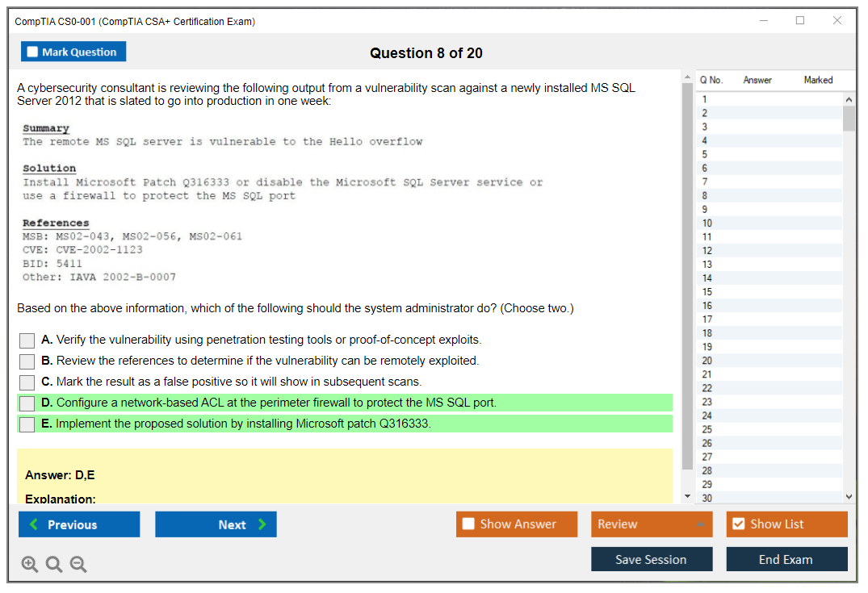Select checkbox for option B

(27, 361)
